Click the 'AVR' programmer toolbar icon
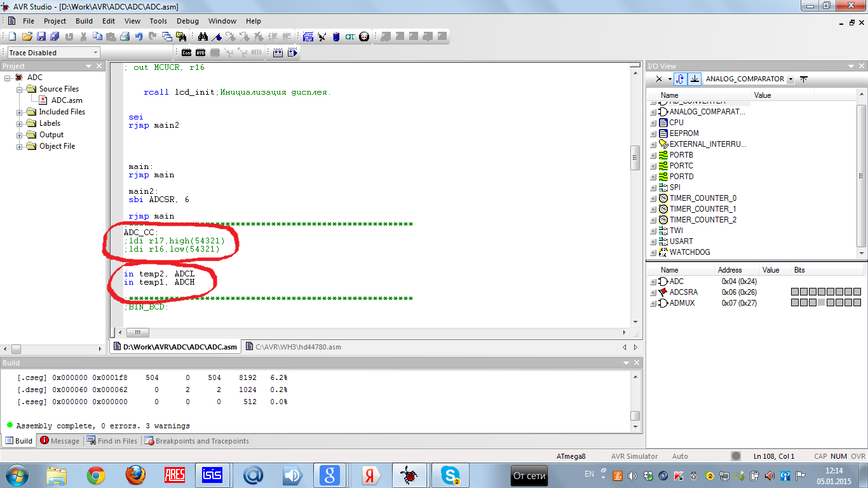The image size is (868, 488). coord(201,53)
